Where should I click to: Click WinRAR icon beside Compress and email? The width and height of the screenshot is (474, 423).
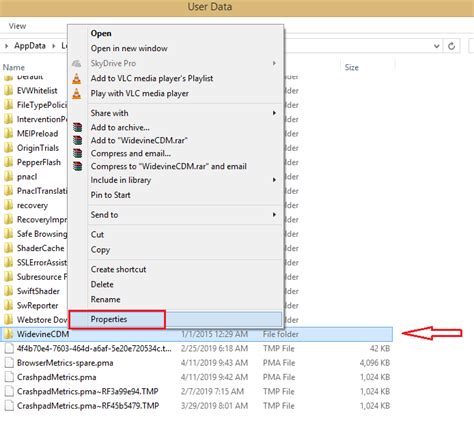coord(78,153)
